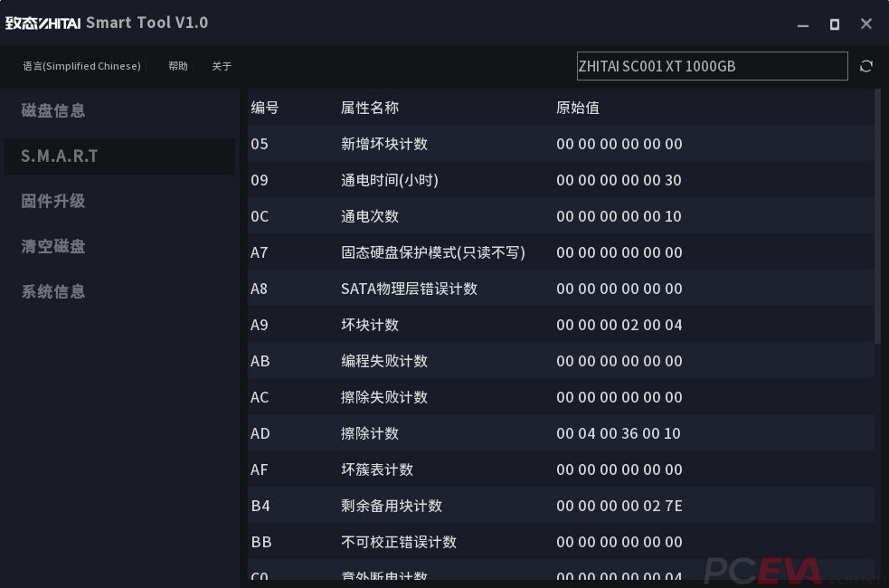The height and width of the screenshot is (588, 889).
Task: Select row B4 剩余备用块计数
Action: tap(452, 506)
